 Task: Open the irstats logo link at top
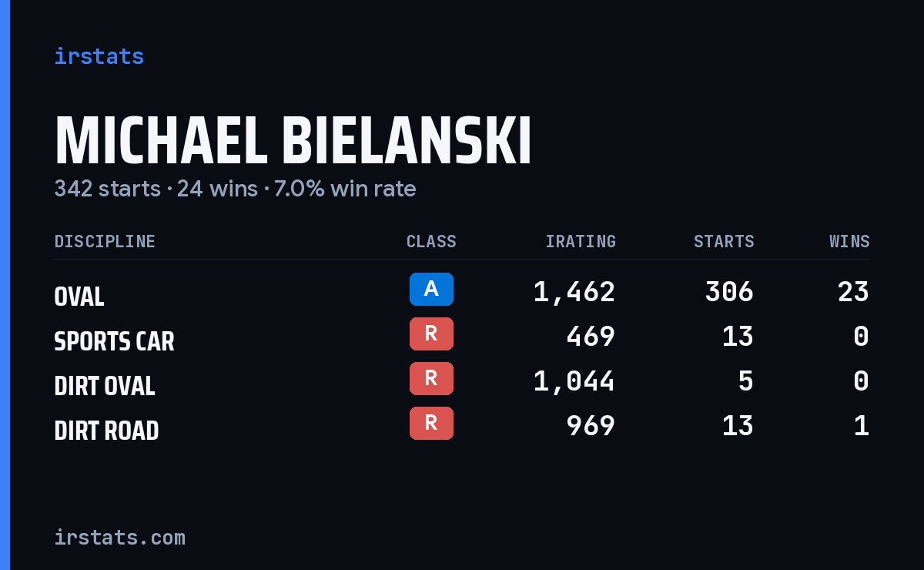99,56
